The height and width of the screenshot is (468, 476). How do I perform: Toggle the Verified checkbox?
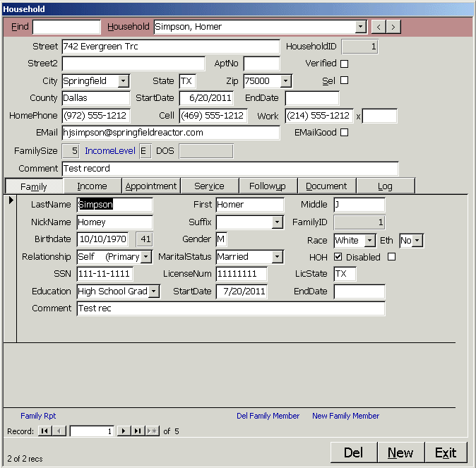[345, 64]
